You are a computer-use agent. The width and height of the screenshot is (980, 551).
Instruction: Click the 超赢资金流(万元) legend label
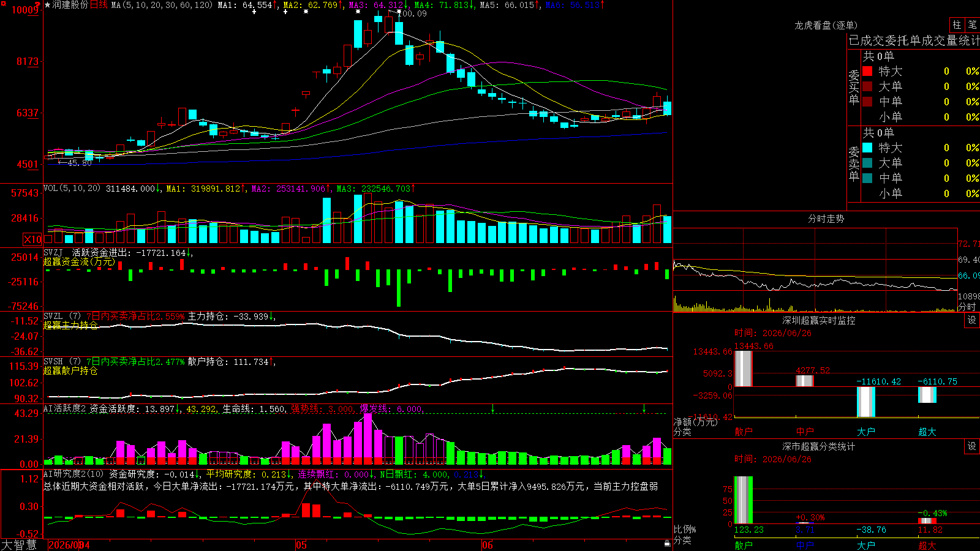pos(79,261)
